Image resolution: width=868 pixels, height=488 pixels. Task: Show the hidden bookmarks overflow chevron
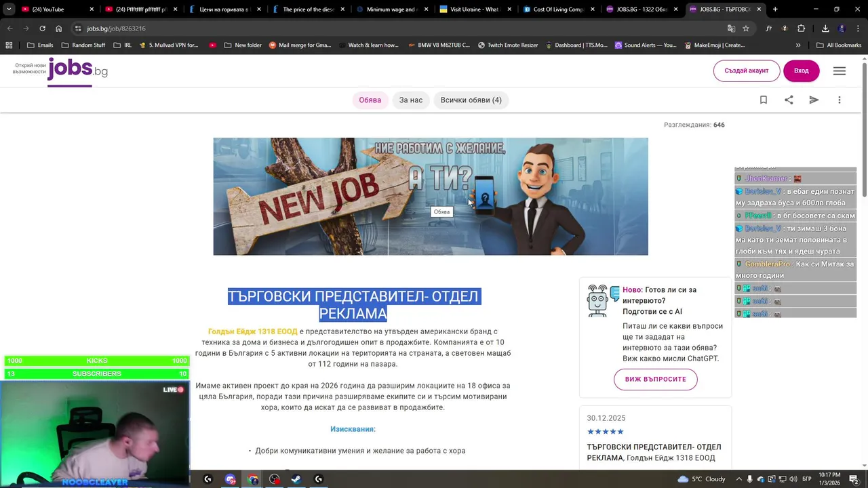798,45
